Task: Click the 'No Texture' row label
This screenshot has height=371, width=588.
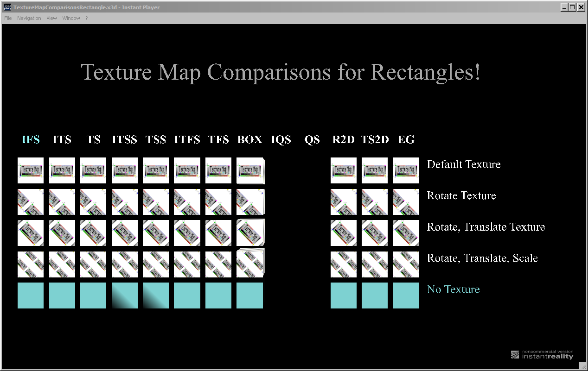Action: [453, 289]
